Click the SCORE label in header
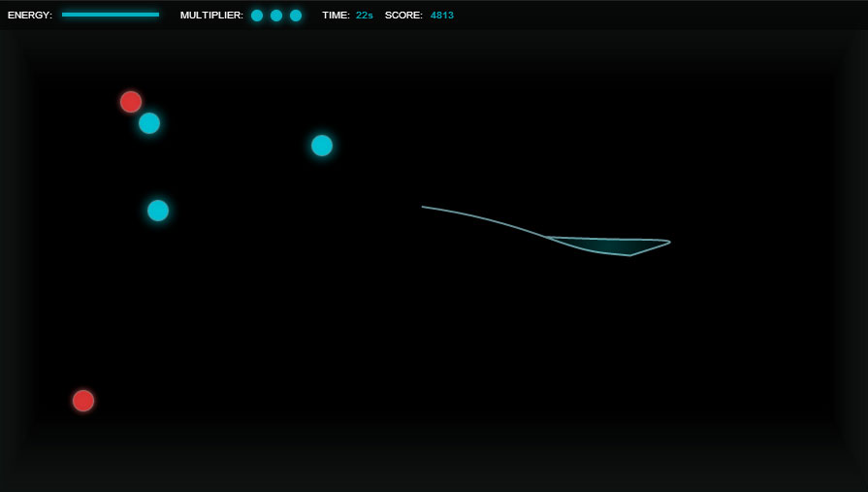 pyautogui.click(x=403, y=16)
